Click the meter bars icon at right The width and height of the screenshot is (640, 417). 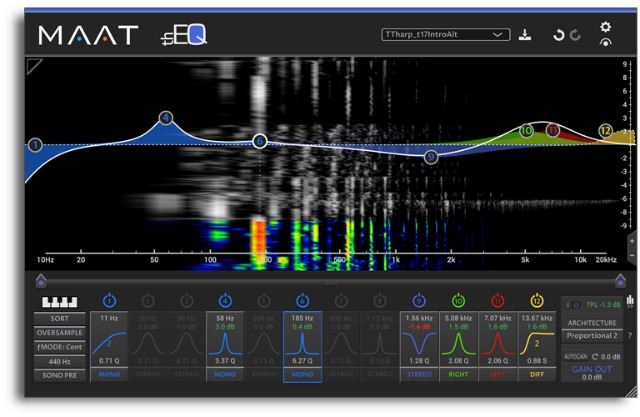coord(630,300)
